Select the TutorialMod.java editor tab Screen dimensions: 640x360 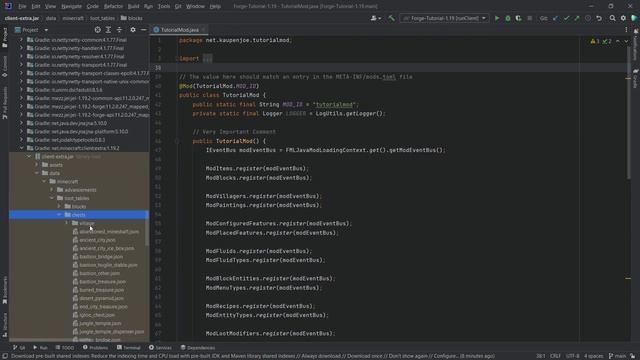click(179, 30)
